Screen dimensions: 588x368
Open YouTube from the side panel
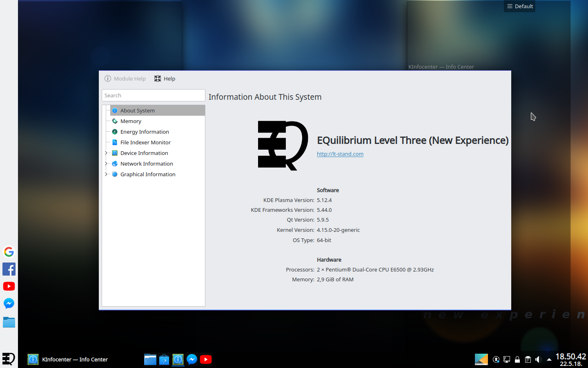point(9,286)
